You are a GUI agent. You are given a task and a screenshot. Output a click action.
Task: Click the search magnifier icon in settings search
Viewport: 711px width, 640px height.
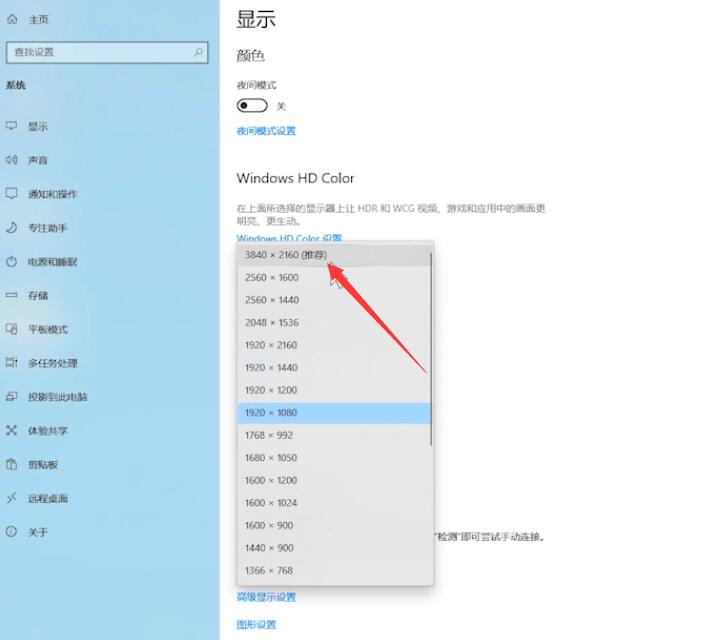(198, 52)
